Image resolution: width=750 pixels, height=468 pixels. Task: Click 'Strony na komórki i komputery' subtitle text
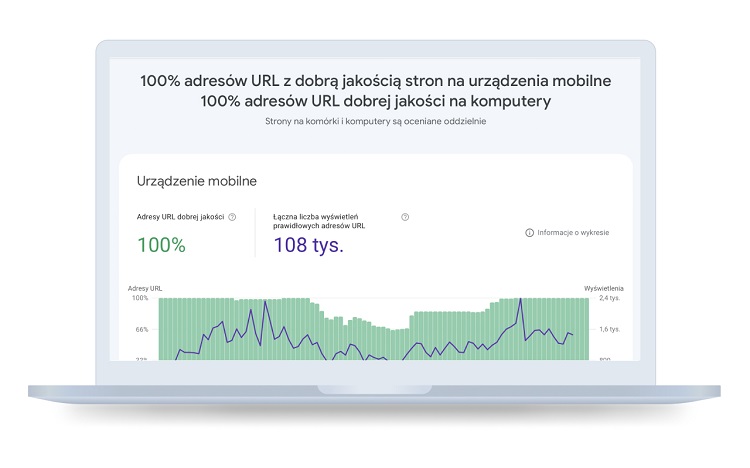(x=375, y=122)
